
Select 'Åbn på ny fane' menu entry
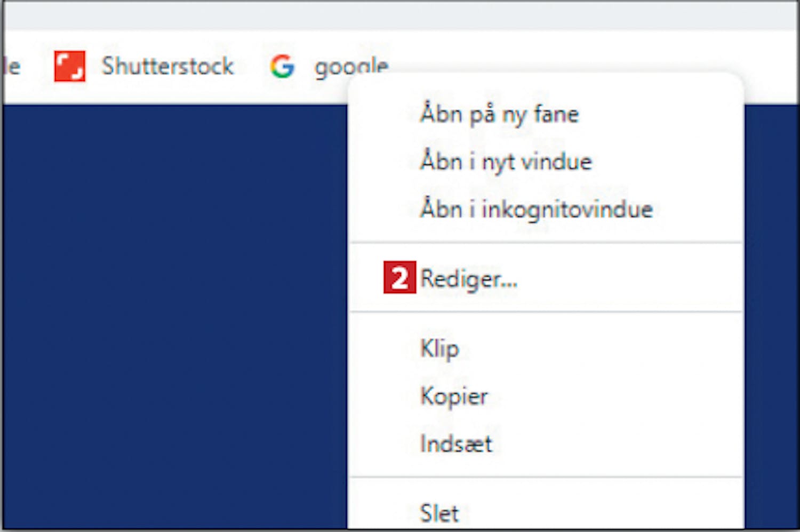499,114
